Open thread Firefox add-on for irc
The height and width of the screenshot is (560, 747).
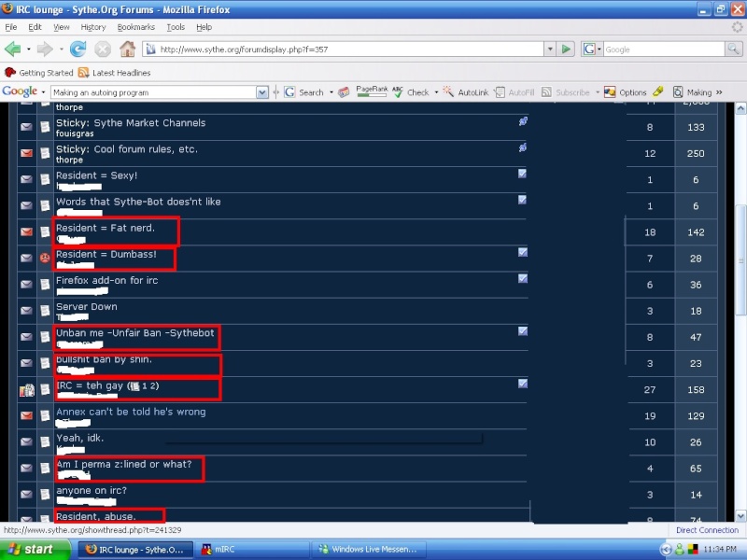pyautogui.click(x=106, y=281)
